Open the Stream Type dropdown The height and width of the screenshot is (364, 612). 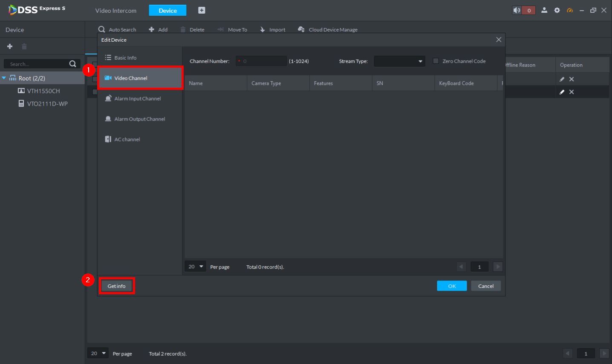(399, 61)
